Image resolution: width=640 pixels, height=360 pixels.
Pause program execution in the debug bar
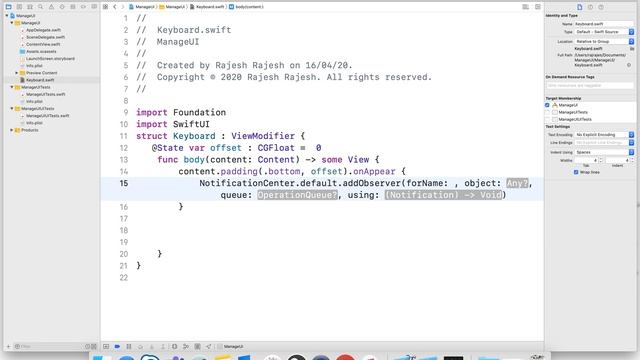pos(129,347)
